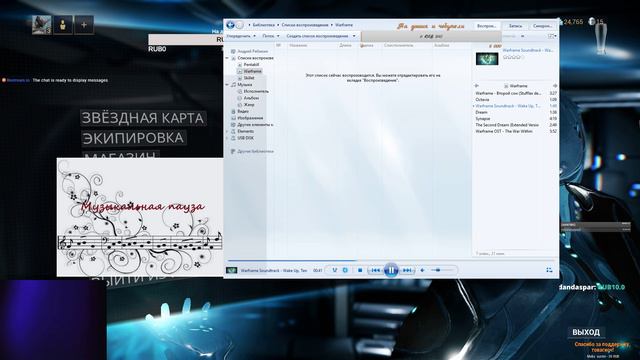Collapse the Списки воспроизведения tree node

pos(227,58)
